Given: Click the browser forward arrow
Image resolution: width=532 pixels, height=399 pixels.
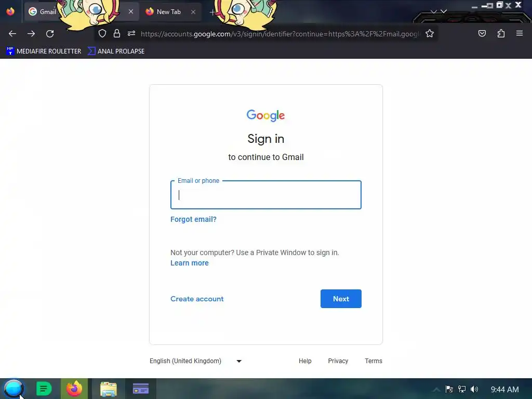Looking at the screenshot, I should [x=31, y=34].
